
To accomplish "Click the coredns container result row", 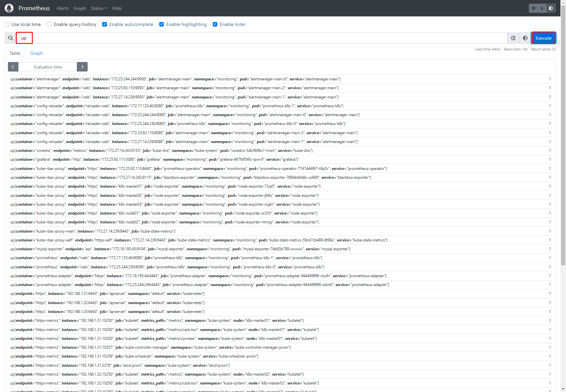I will [x=280, y=151].
